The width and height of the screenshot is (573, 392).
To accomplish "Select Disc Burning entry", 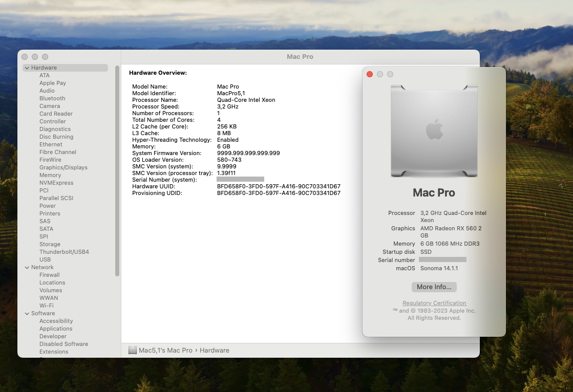I will click(x=56, y=137).
